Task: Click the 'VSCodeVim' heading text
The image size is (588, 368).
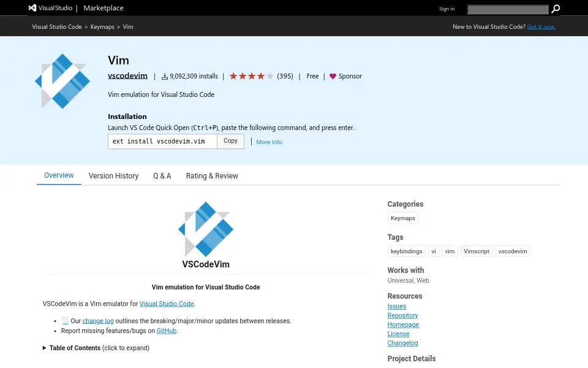Action: (x=206, y=264)
